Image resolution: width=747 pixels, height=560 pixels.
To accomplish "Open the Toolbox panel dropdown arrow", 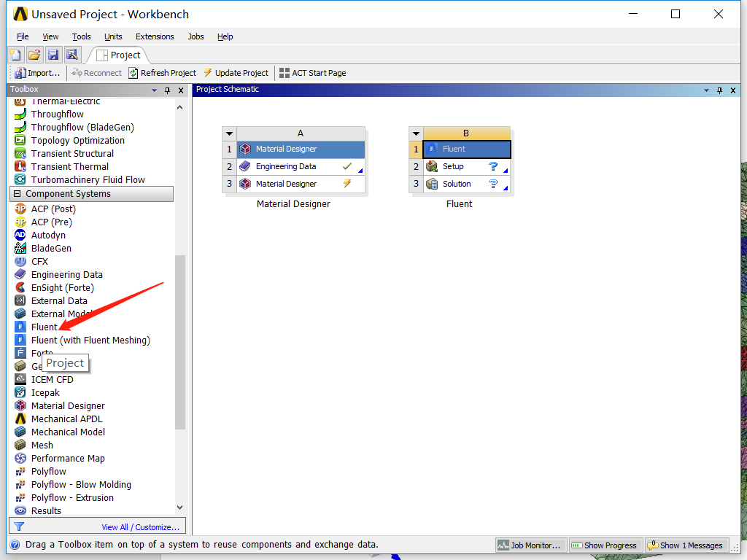I will pyautogui.click(x=154, y=90).
